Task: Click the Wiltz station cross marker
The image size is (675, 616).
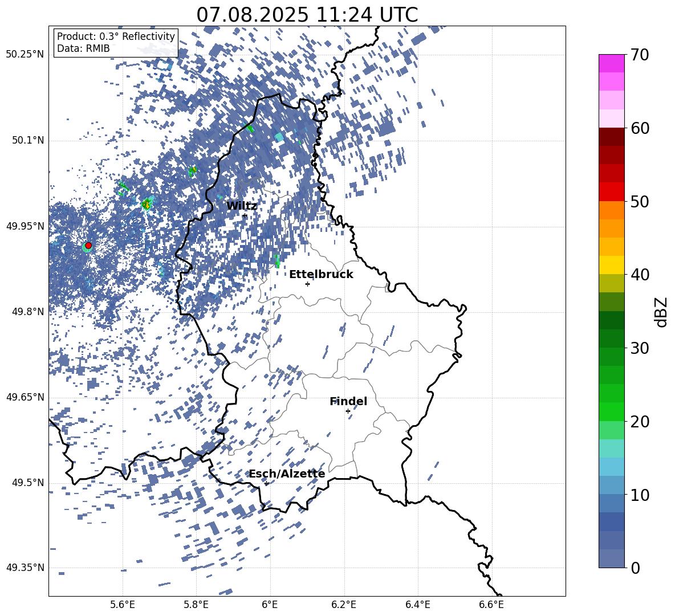Action: 245,215
